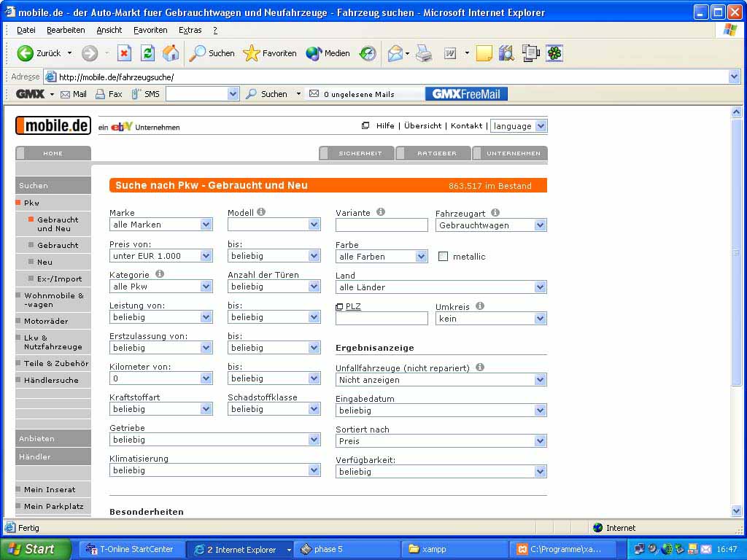Click the Print icon in toolbar
The width and height of the screenshot is (747, 560).
[424, 53]
